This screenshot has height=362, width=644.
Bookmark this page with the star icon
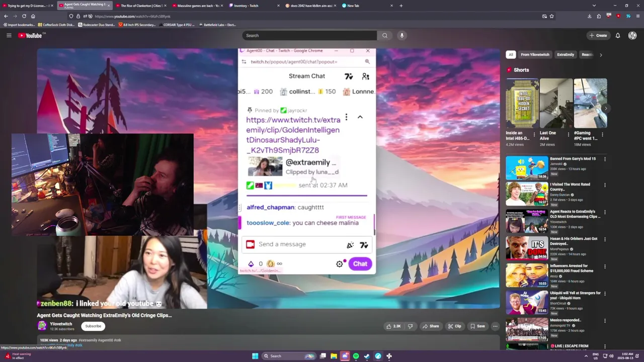tap(551, 16)
